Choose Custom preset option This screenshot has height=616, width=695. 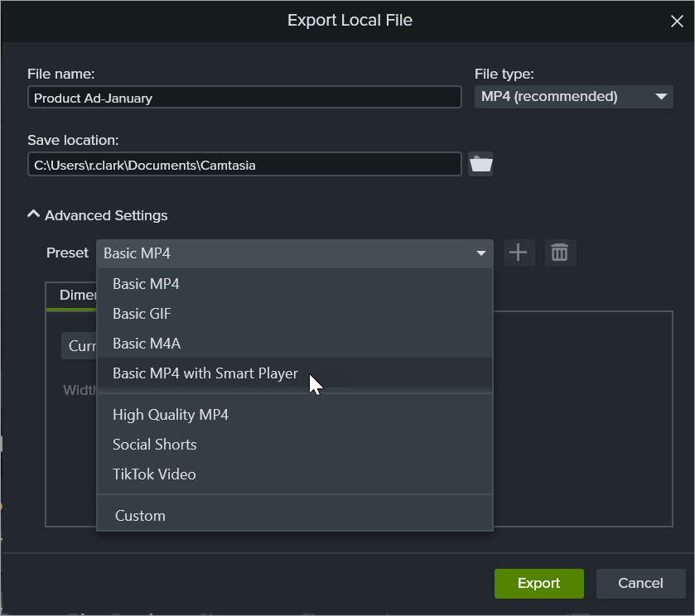(295, 515)
